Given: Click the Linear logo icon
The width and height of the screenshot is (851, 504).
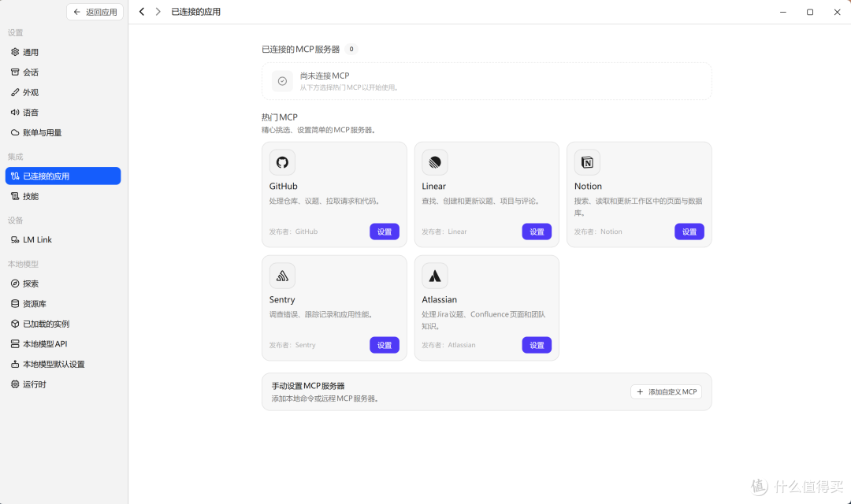Looking at the screenshot, I should 435,162.
